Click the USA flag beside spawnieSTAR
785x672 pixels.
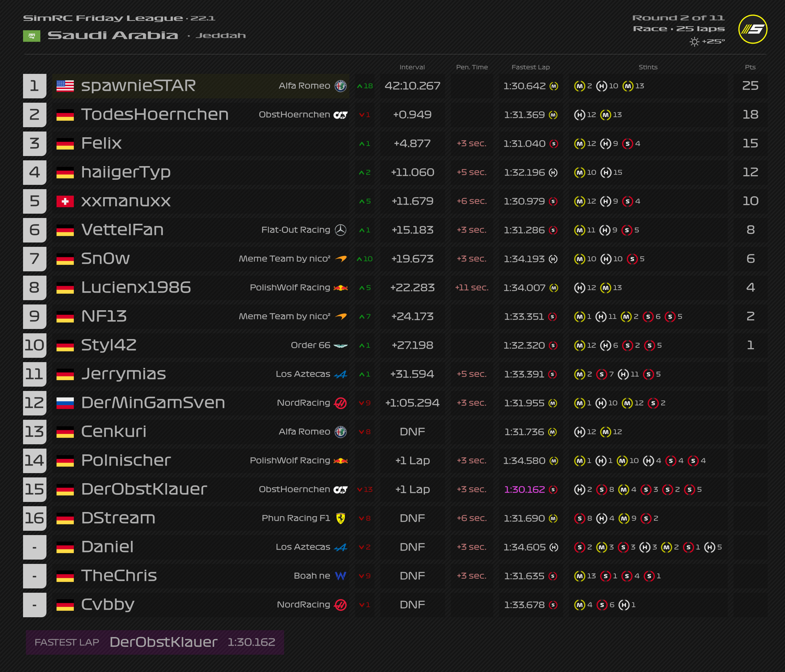(x=65, y=86)
